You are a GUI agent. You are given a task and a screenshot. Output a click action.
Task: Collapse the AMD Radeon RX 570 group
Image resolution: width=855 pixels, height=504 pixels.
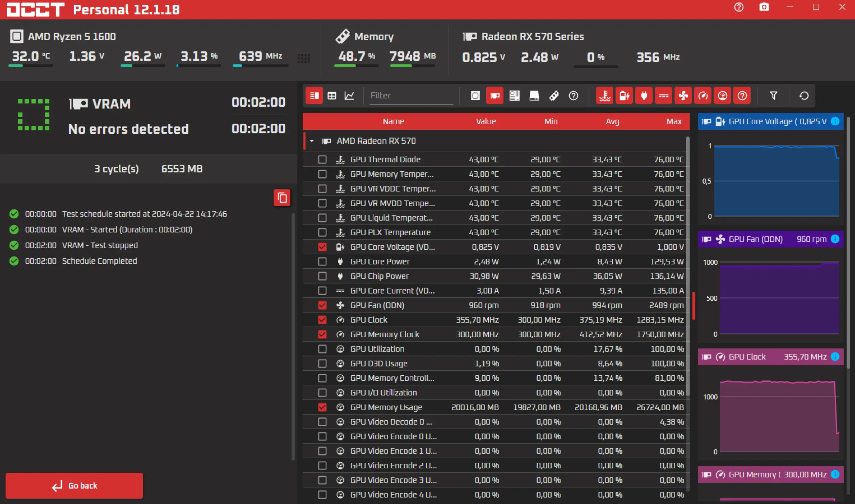click(x=312, y=140)
